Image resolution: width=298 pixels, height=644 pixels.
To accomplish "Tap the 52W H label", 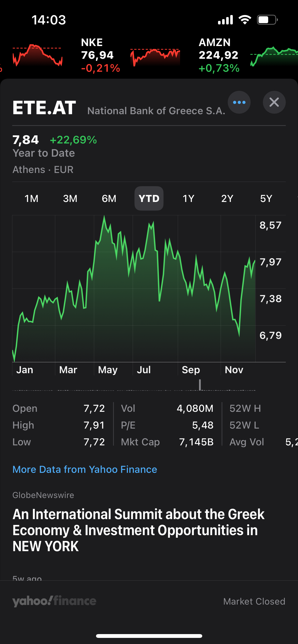I will 245,408.
